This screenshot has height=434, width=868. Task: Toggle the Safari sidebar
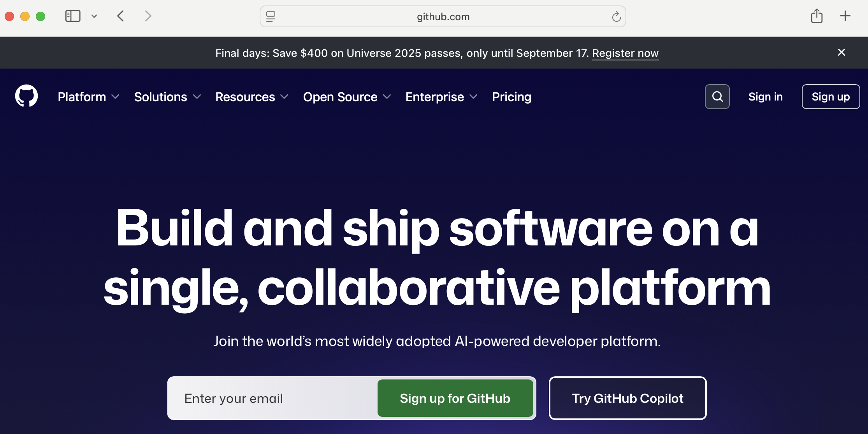72,16
